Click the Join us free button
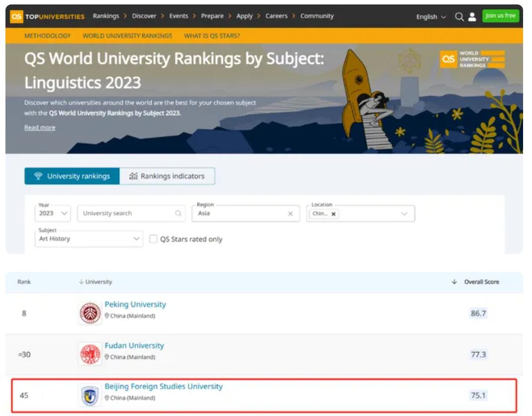The height and width of the screenshot is (416, 532). pyautogui.click(x=500, y=16)
